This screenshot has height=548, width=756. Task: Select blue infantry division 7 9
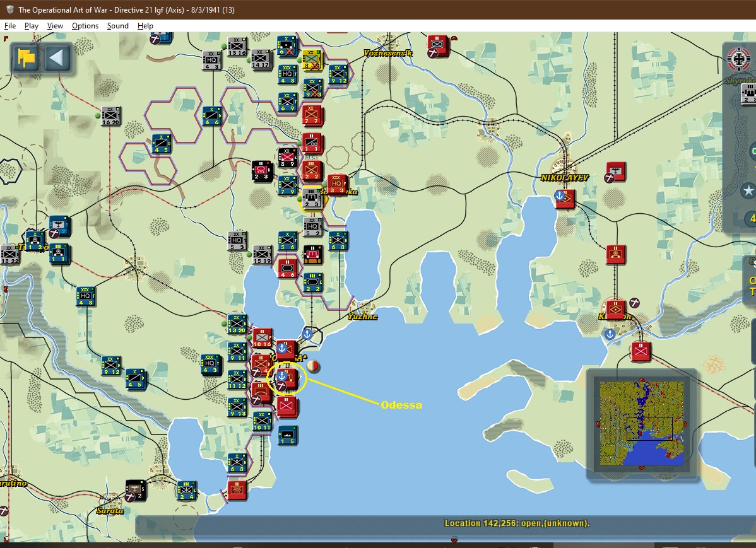click(287, 185)
